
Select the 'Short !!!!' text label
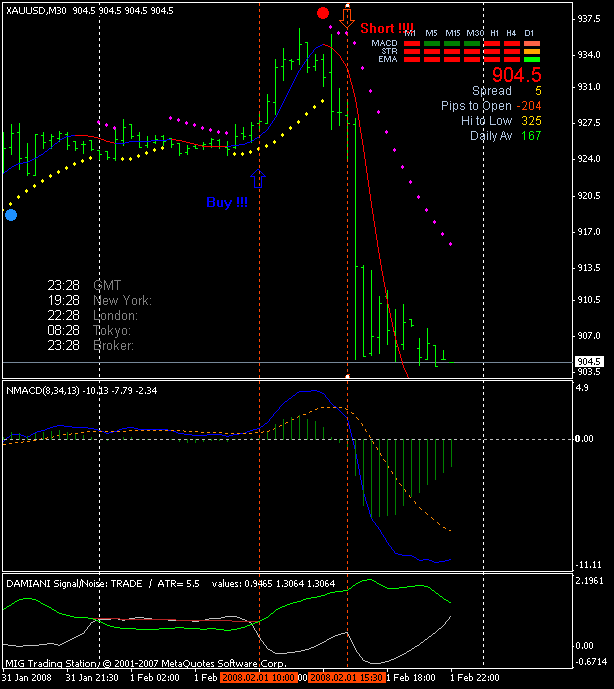[387, 29]
